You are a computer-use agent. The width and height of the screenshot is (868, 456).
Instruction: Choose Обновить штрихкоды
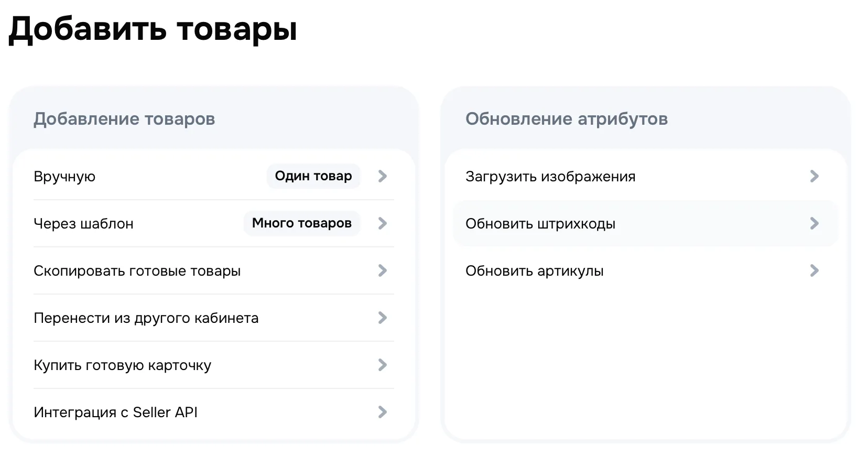540,224
